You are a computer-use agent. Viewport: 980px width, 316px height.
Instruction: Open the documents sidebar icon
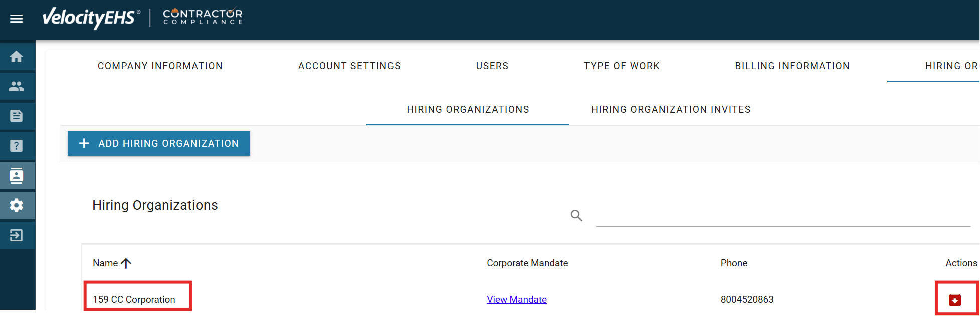click(x=17, y=116)
